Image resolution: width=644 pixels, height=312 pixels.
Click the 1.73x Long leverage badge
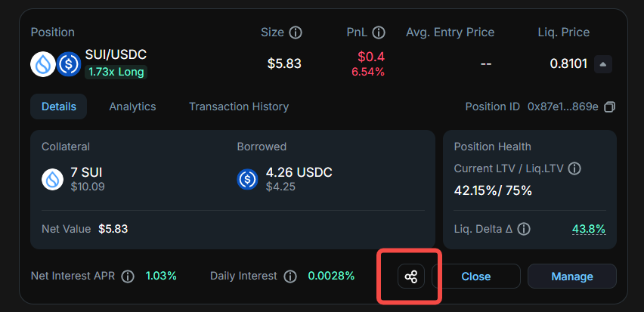pyautogui.click(x=116, y=73)
